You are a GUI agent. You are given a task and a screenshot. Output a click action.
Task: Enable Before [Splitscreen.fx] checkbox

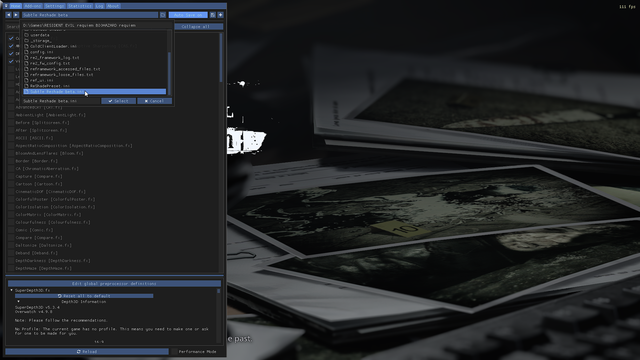coord(11,123)
